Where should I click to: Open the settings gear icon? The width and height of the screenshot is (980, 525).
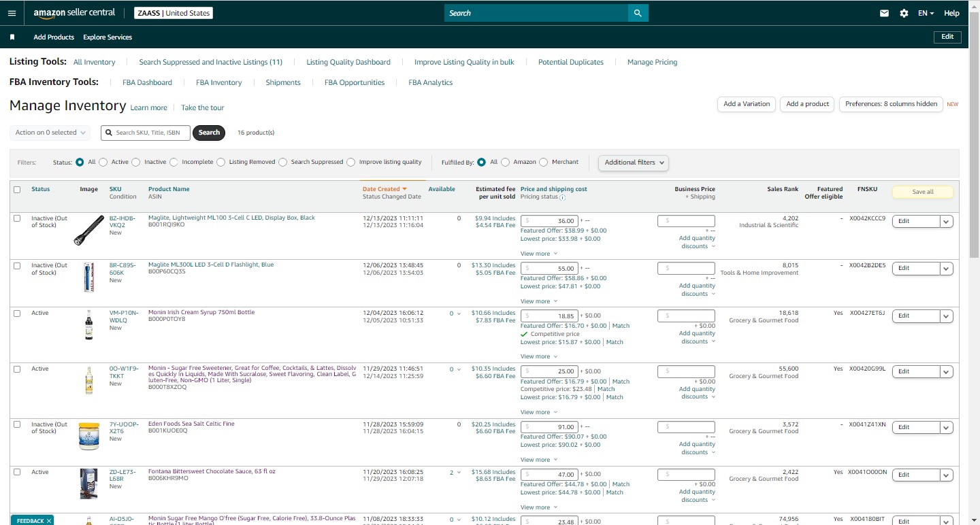tap(904, 13)
